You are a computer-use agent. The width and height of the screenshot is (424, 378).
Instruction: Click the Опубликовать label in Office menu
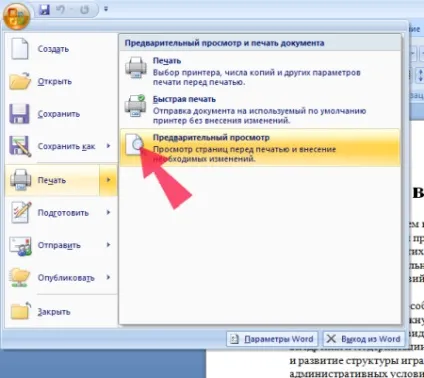click(x=66, y=278)
